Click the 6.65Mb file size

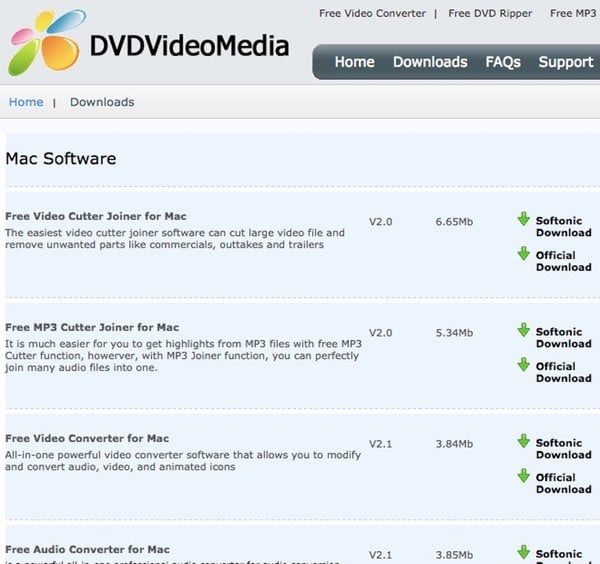[454, 222]
